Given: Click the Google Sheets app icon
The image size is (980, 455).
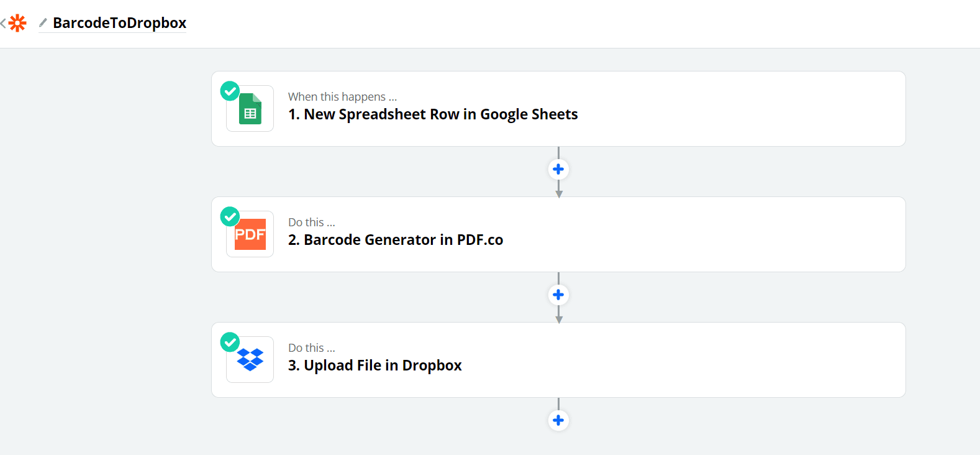Looking at the screenshot, I should tap(250, 109).
